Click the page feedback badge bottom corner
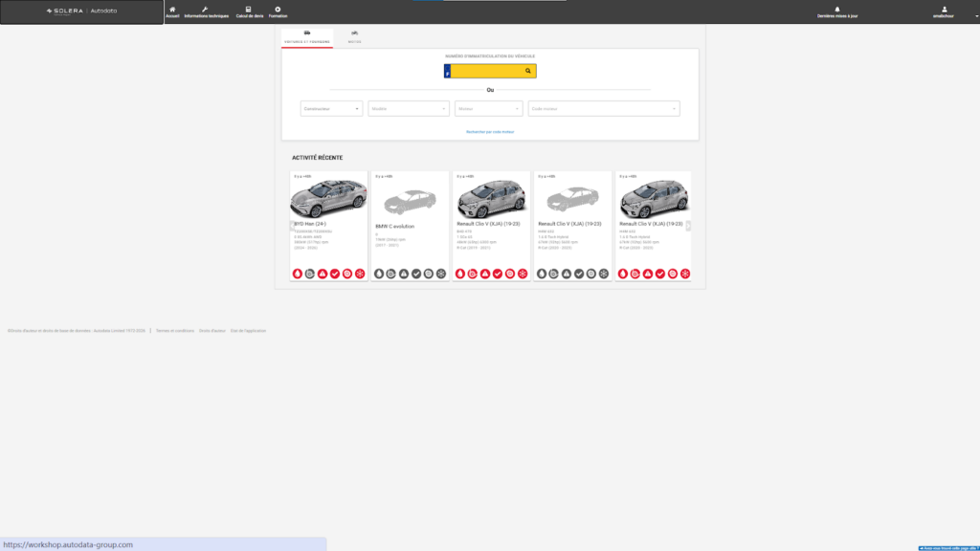Screen dimensions: 980x551 point(948,548)
